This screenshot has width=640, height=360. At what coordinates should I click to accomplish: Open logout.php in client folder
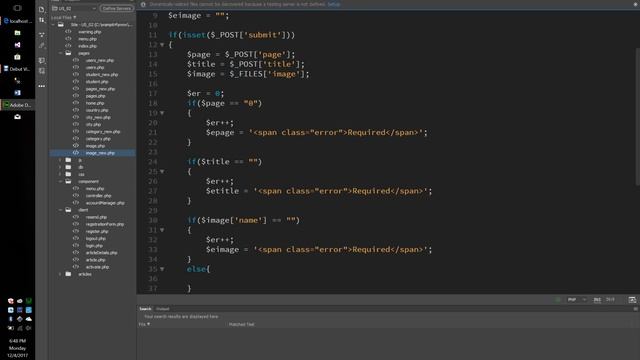96,238
